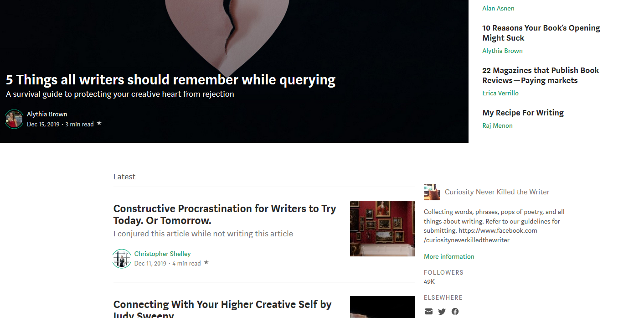Image resolution: width=644 pixels, height=318 pixels.
Task: Click the red gallery room thumbnail
Action: point(382,229)
